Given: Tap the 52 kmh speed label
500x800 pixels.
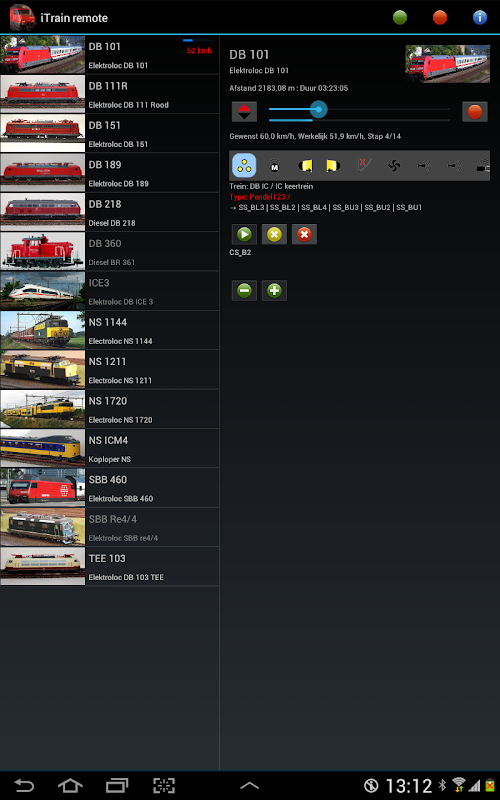Looking at the screenshot, I should [199, 51].
